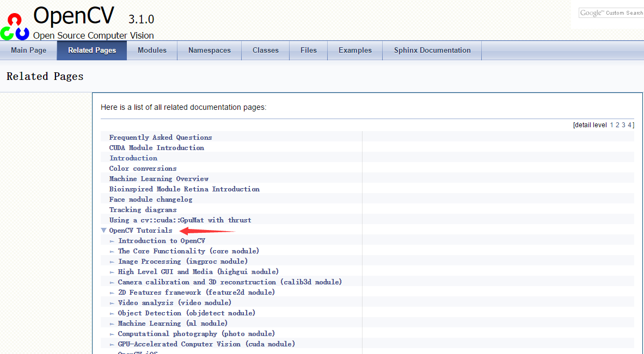Expand the Video analysis arrow

tap(112, 303)
